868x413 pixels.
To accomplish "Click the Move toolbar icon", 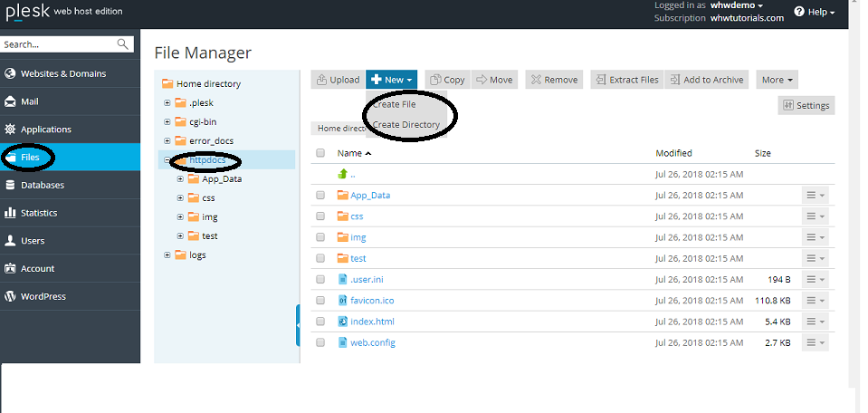I will [x=481, y=80].
